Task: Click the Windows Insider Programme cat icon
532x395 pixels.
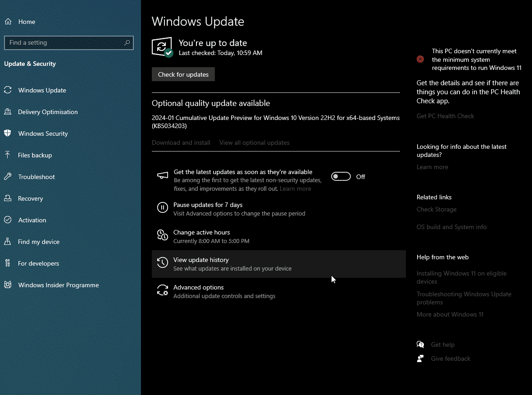Action: click(x=8, y=285)
